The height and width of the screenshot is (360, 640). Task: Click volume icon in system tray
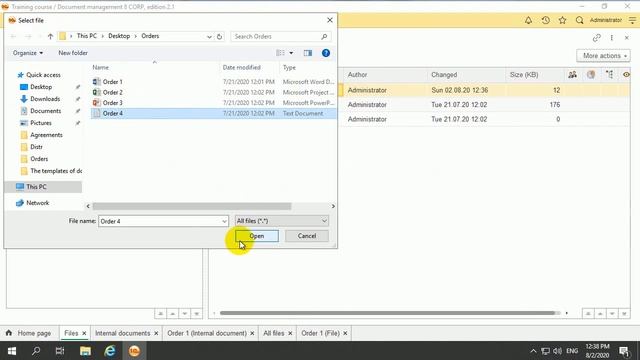tap(557, 351)
